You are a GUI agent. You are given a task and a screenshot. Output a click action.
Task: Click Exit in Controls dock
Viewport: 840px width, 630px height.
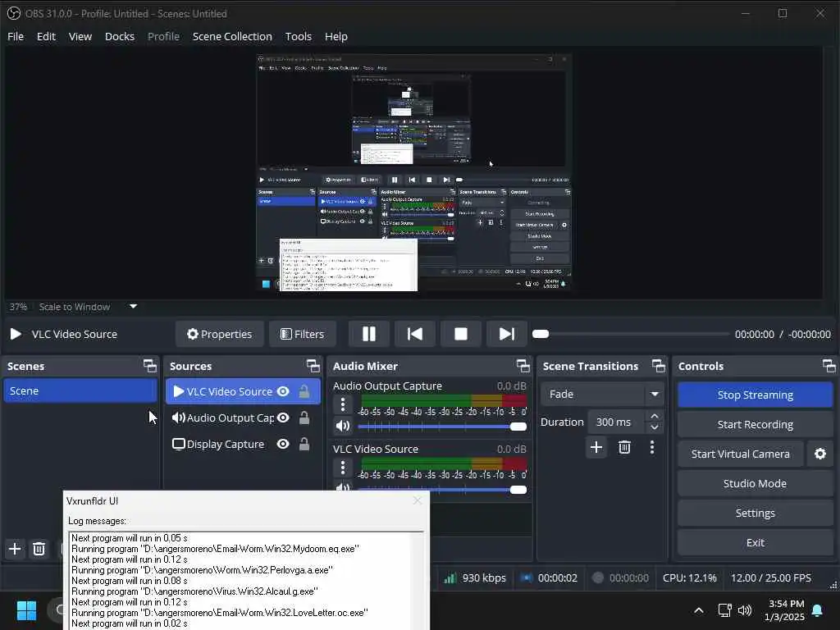(x=756, y=542)
